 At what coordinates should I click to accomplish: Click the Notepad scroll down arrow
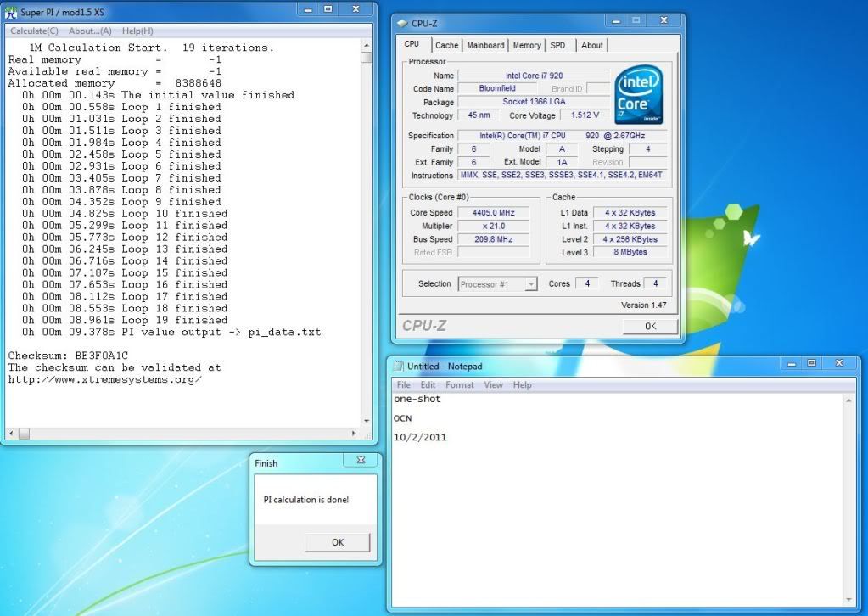[848, 600]
